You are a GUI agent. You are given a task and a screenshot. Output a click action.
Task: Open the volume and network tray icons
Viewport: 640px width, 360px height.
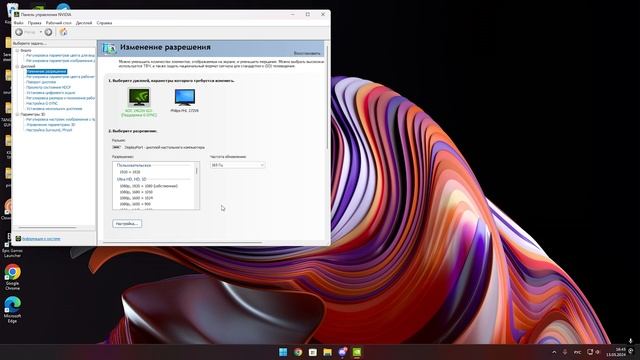(593, 352)
